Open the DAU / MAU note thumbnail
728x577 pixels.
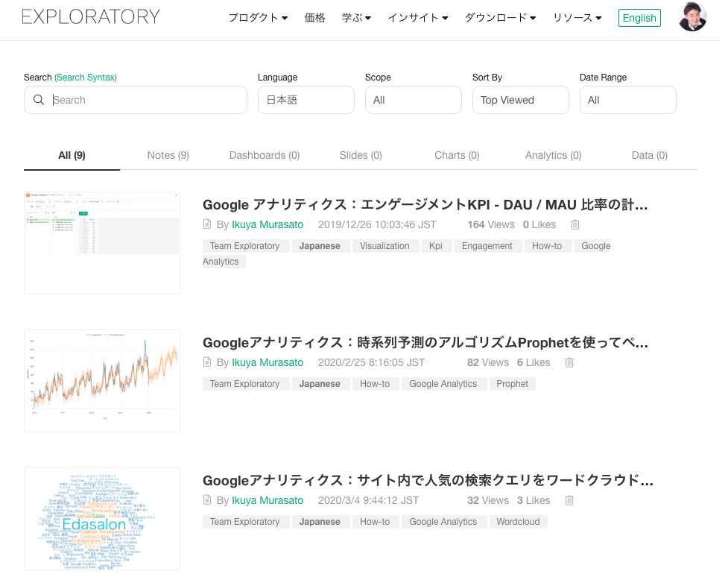[x=102, y=243]
